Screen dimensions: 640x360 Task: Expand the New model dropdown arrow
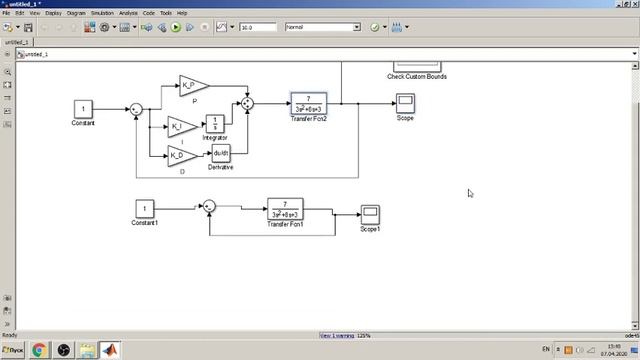tap(18, 27)
